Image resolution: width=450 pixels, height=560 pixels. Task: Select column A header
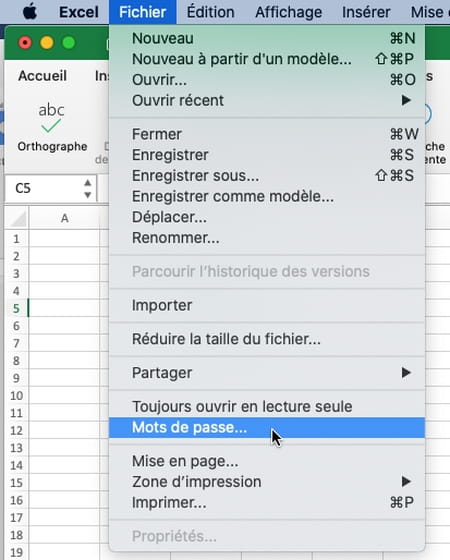coord(64,218)
